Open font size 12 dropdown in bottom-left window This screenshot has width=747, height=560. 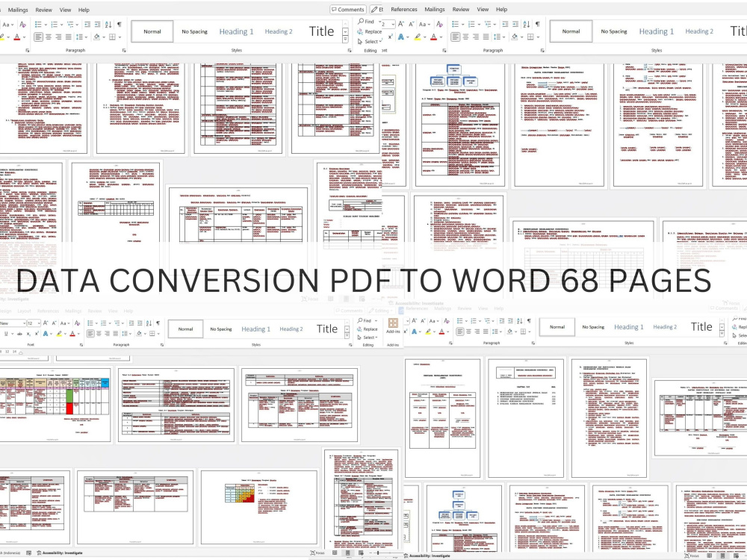point(34,323)
